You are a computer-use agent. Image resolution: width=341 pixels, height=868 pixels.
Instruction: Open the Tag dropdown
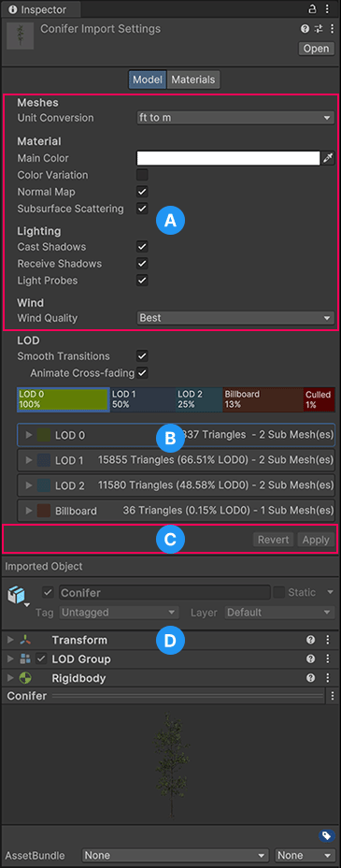[x=119, y=613]
